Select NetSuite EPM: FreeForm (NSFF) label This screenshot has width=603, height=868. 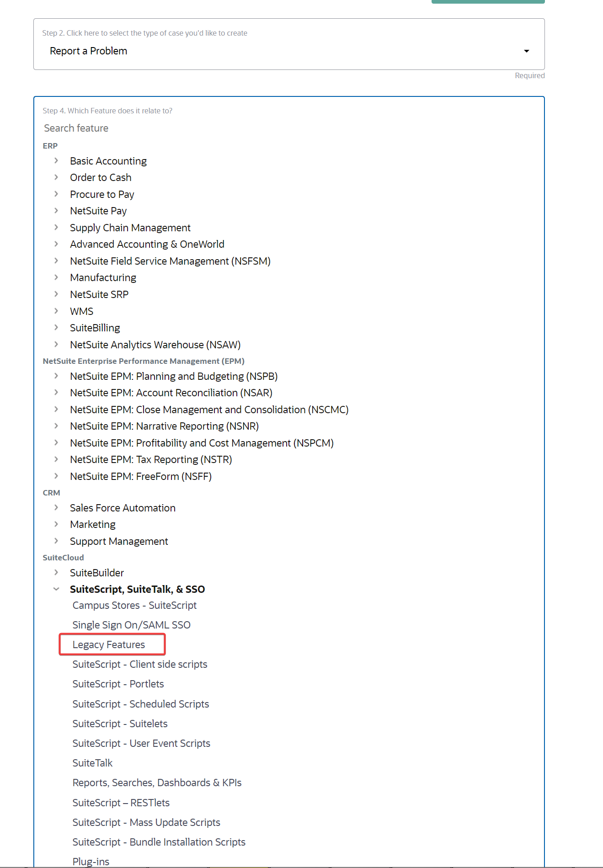point(141,476)
